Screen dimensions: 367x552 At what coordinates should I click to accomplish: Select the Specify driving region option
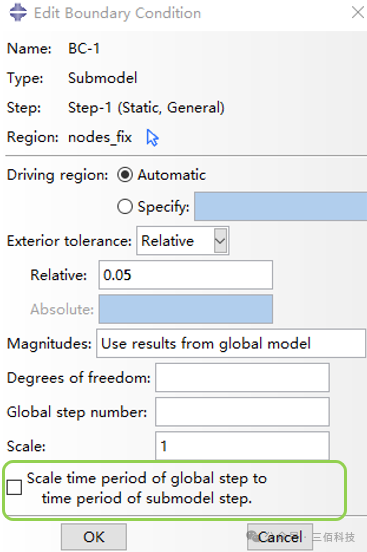(x=125, y=206)
